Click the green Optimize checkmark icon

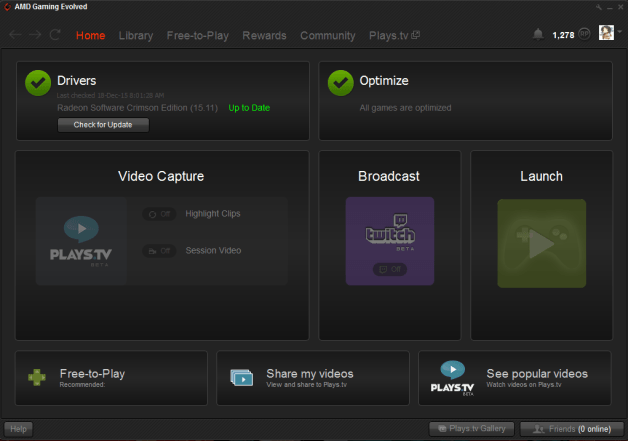[340, 83]
